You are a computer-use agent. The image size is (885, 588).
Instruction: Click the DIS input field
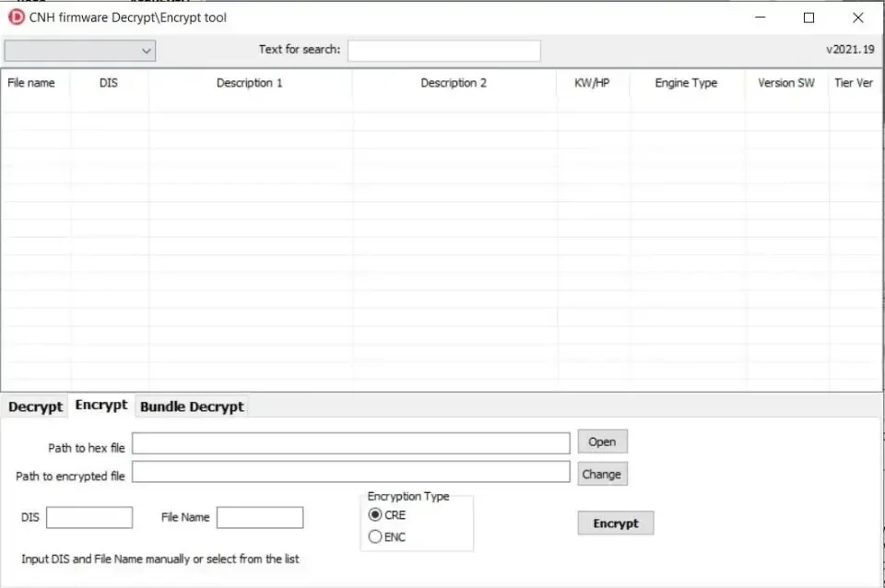point(89,517)
